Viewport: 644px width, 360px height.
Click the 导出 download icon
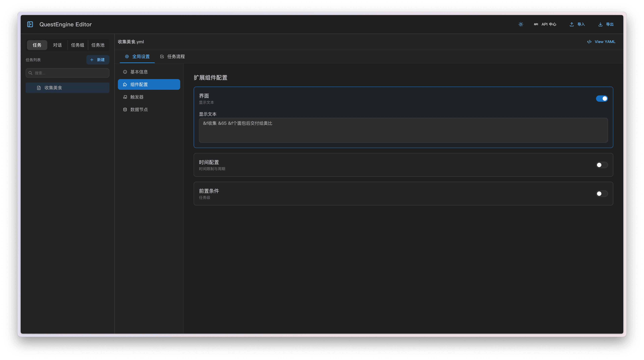(x=600, y=24)
